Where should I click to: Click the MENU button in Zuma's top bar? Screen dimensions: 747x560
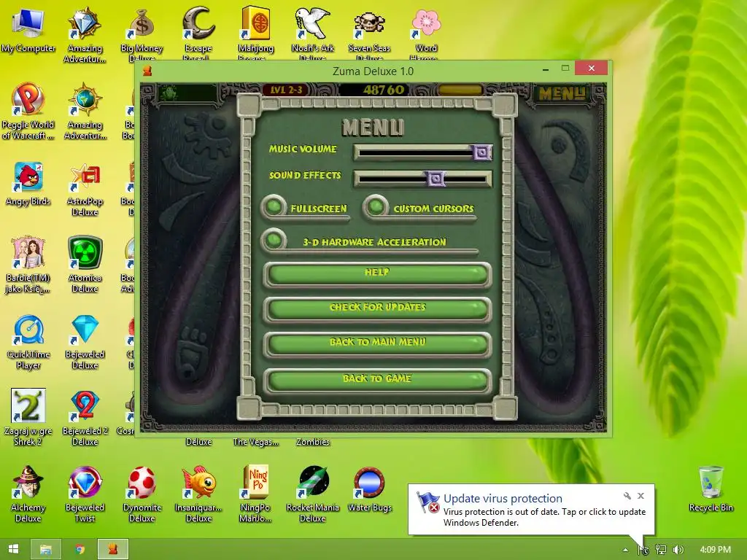point(562,94)
